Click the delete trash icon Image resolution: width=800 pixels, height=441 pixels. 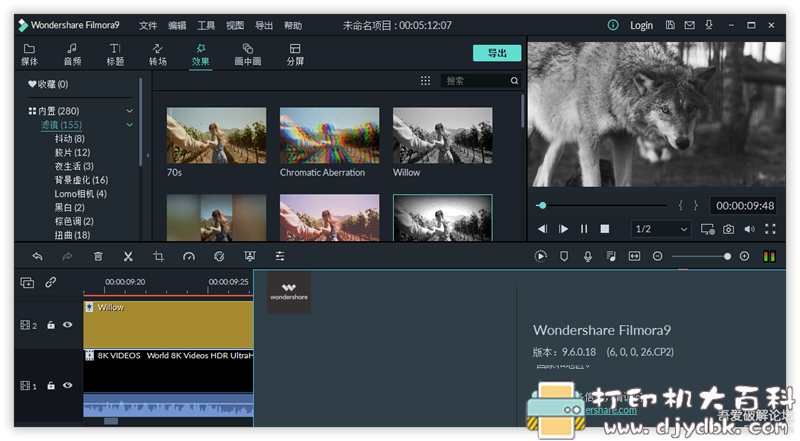tap(98, 256)
